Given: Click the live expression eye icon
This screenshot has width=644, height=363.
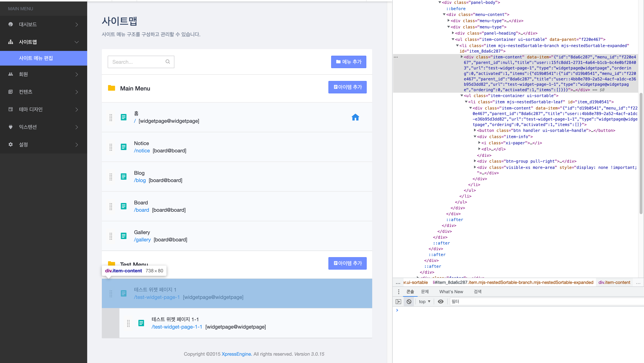Looking at the screenshot, I should coord(441,301).
